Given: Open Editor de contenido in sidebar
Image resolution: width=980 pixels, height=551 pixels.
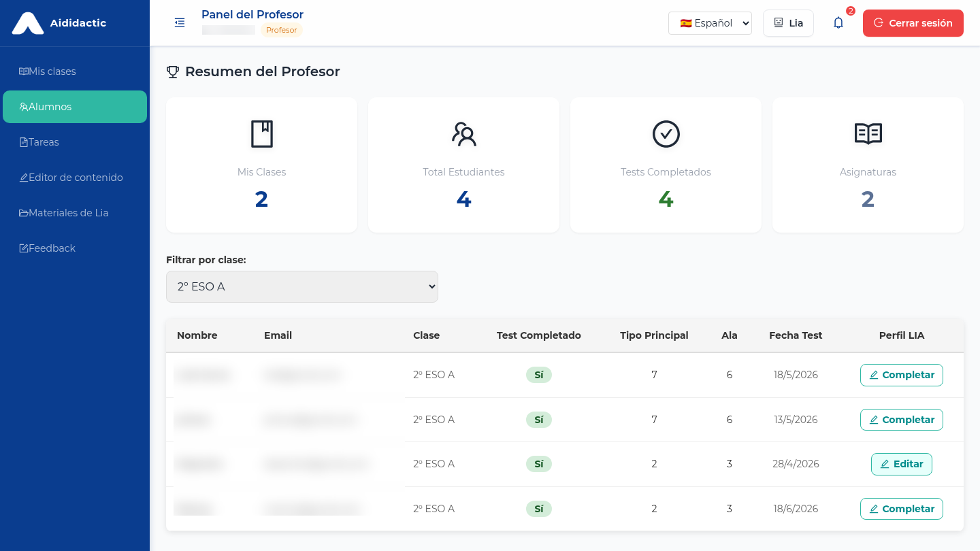Looking at the screenshot, I should pyautogui.click(x=75, y=178).
